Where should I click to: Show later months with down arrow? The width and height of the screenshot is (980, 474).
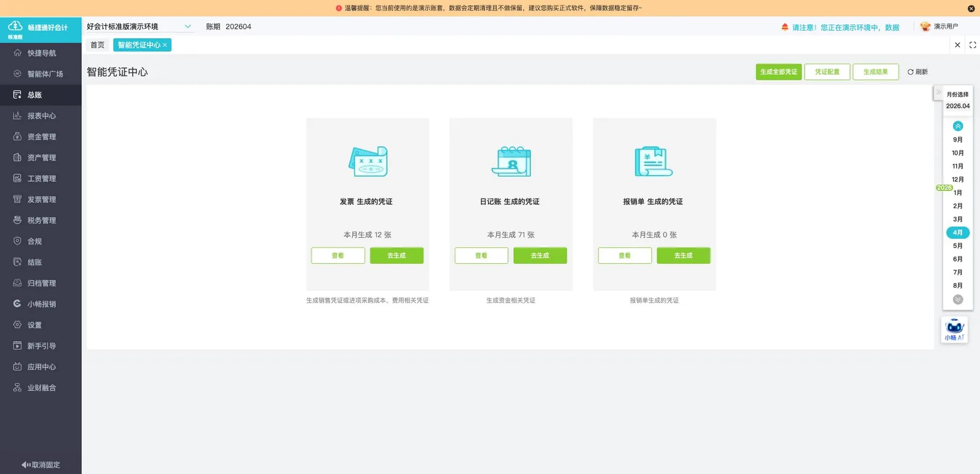958,299
